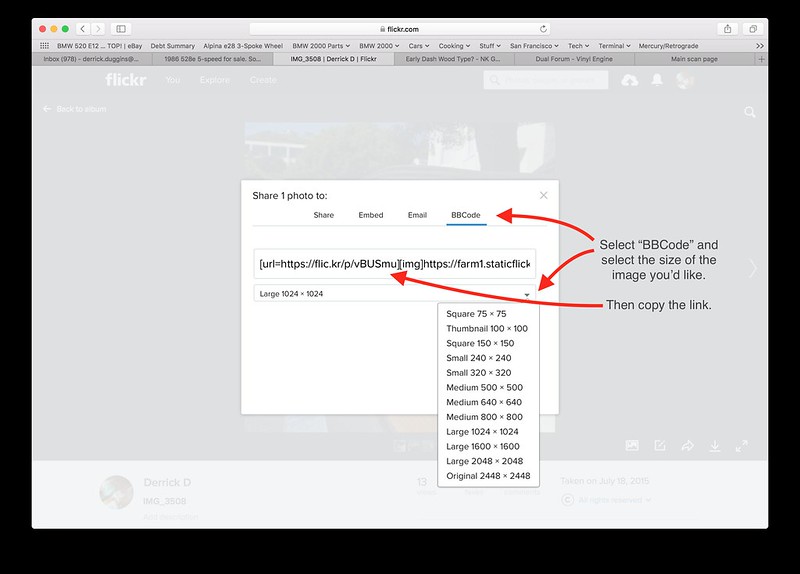Click the Safari share icon in toolbar
800x574 pixels.
[727, 29]
